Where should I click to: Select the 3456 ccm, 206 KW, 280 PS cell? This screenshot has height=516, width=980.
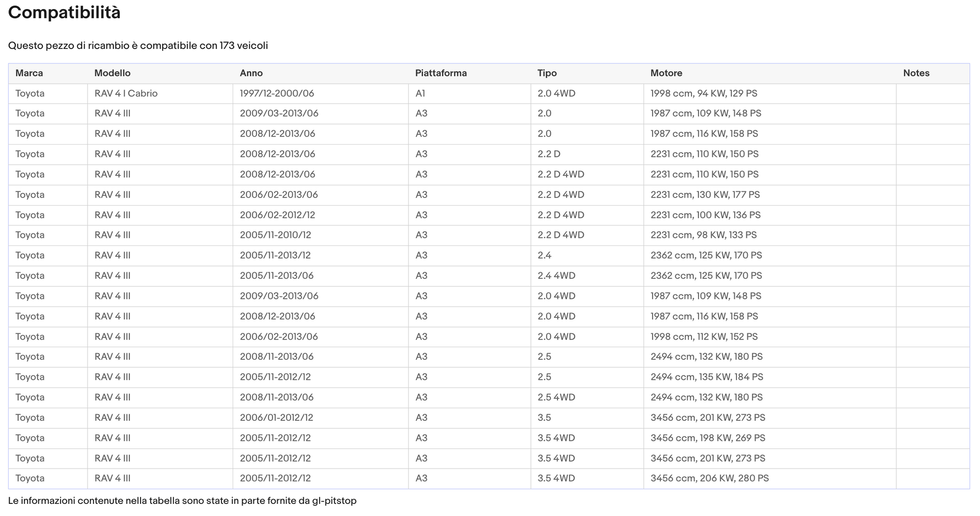(x=770, y=479)
